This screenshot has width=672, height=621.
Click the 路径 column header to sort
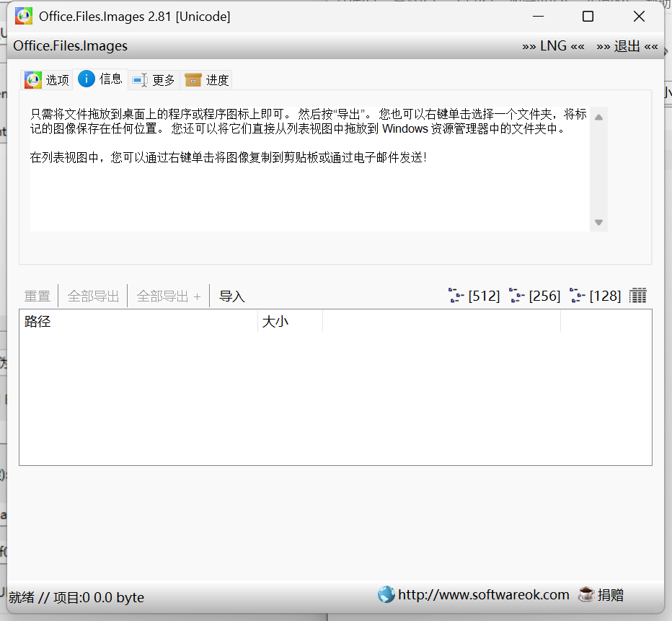(x=38, y=321)
